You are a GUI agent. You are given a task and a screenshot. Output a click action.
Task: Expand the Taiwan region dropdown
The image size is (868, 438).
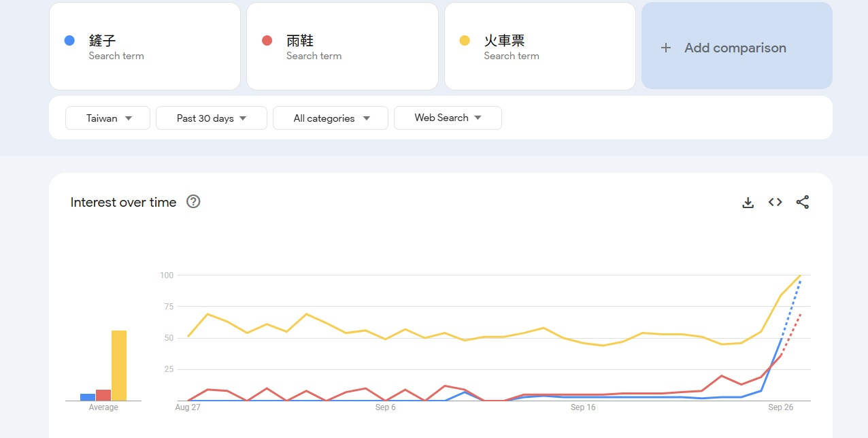pos(107,118)
